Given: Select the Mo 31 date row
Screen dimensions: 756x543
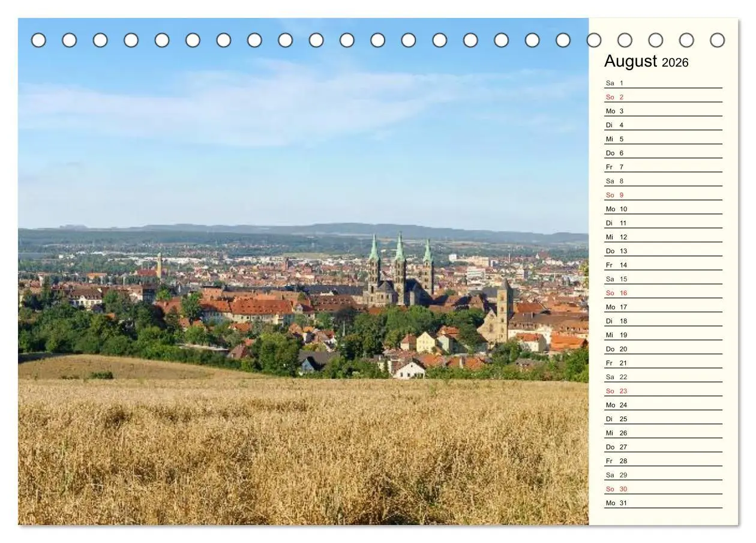Looking at the screenshot, I should pos(663,503).
